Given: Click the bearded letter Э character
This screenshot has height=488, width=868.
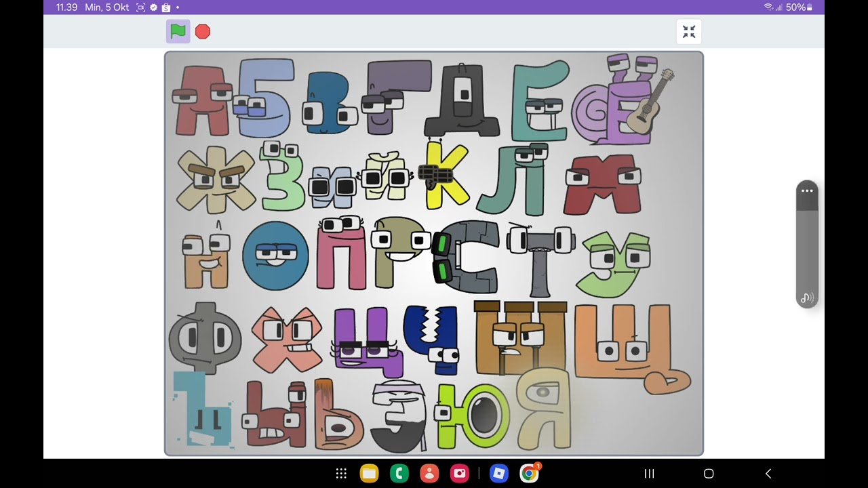Looking at the screenshot, I should (399, 417).
